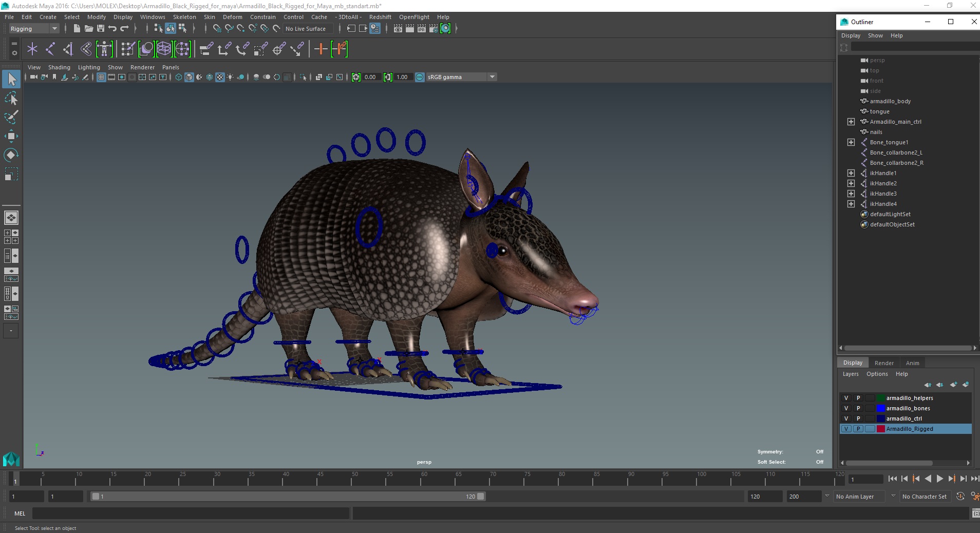Open the viewport Shading menu
The height and width of the screenshot is (533, 980).
(x=59, y=67)
